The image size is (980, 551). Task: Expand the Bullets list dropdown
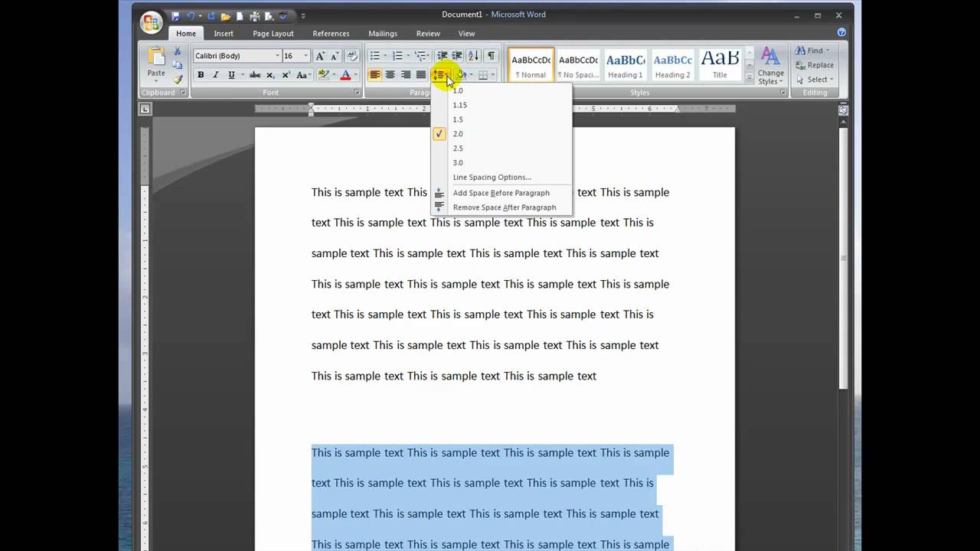pyautogui.click(x=385, y=56)
